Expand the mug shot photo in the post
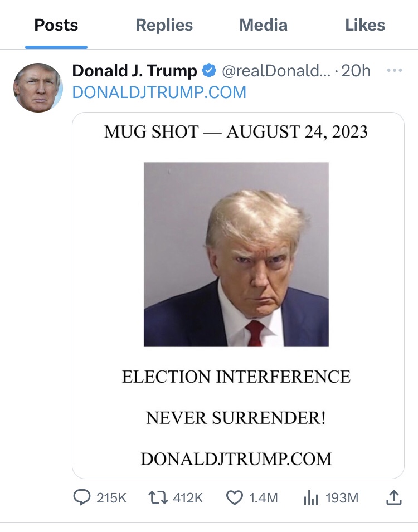The height and width of the screenshot is (532, 418). (236, 254)
